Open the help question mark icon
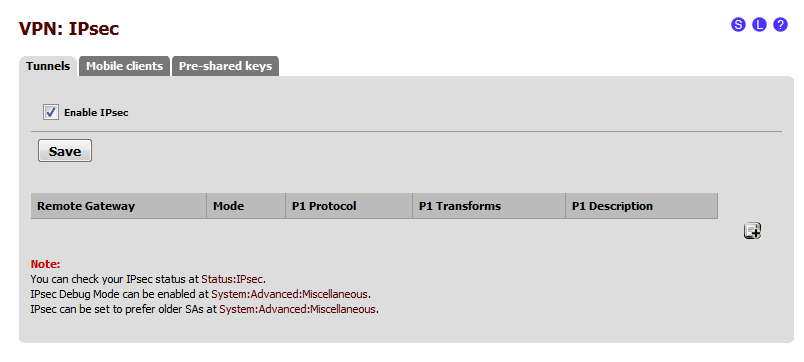This screenshot has height=362, width=804. [x=780, y=25]
